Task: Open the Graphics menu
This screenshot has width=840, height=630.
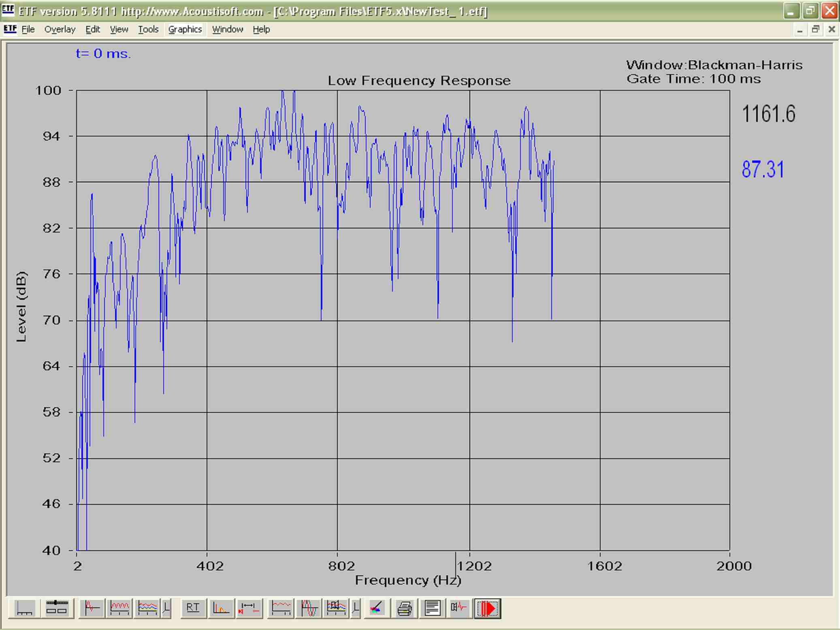Action: point(185,30)
